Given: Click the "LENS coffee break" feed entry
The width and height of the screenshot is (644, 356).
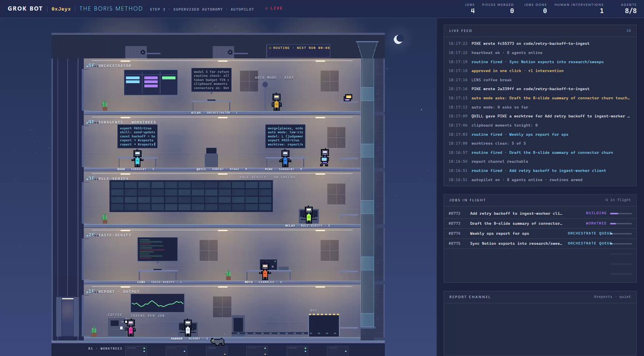Looking at the screenshot, I should (x=492, y=80).
